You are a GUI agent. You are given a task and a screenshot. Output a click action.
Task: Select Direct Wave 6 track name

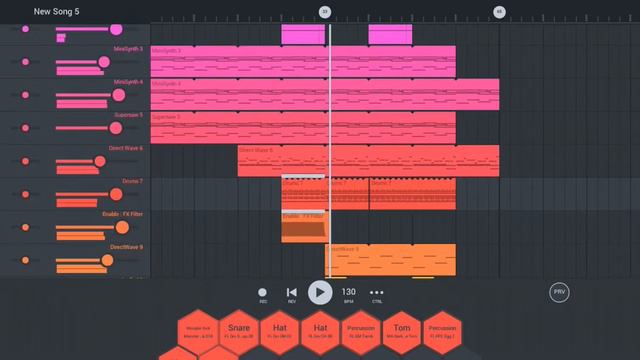126,148
